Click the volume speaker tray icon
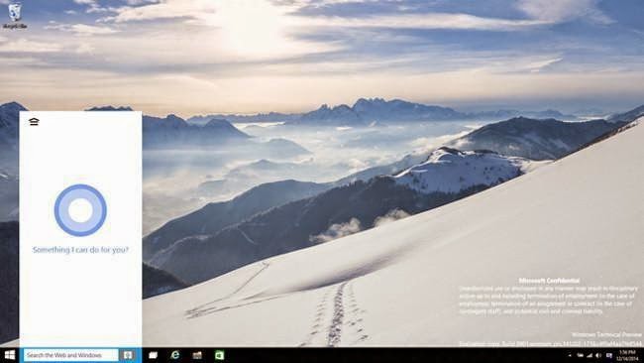The height and width of the screenshot is (363, 644). tap(598, 355)
